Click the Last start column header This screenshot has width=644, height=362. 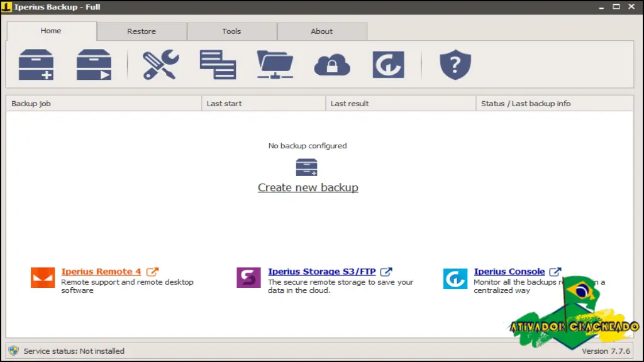pyautogui.click(x=264, y=104)
